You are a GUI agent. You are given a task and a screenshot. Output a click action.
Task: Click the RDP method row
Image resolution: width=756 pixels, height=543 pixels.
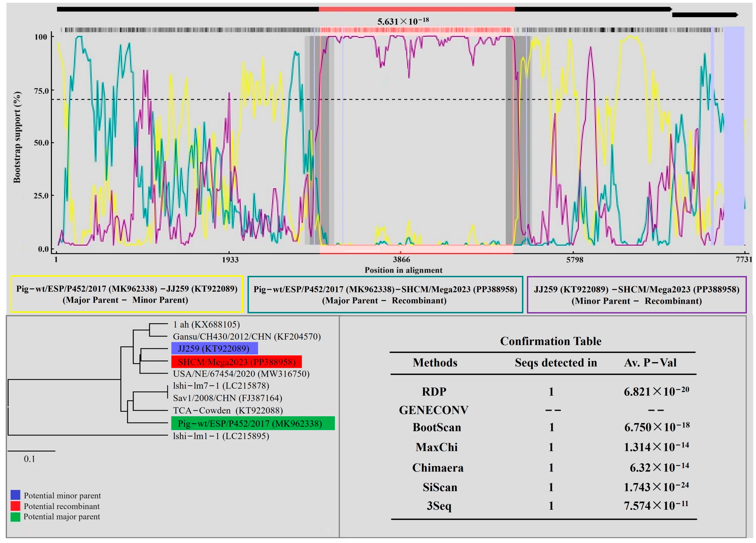pyautogui.click(x=434, y=392)
